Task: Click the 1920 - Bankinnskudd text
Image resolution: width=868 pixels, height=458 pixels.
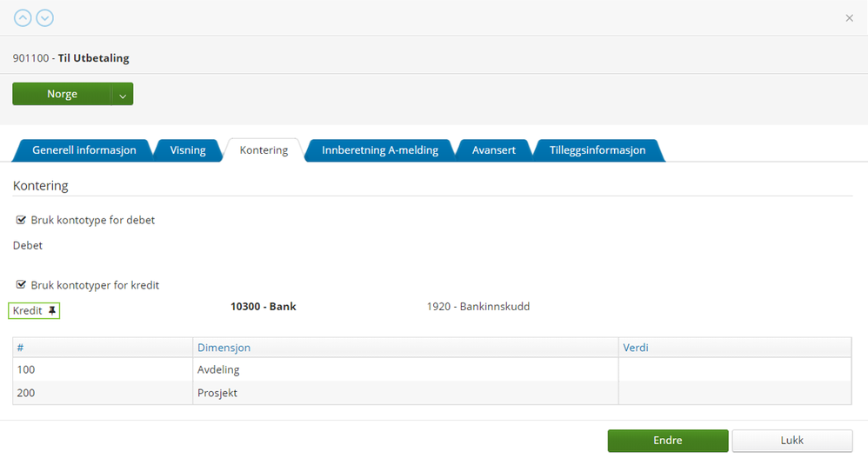Action: 478,307
